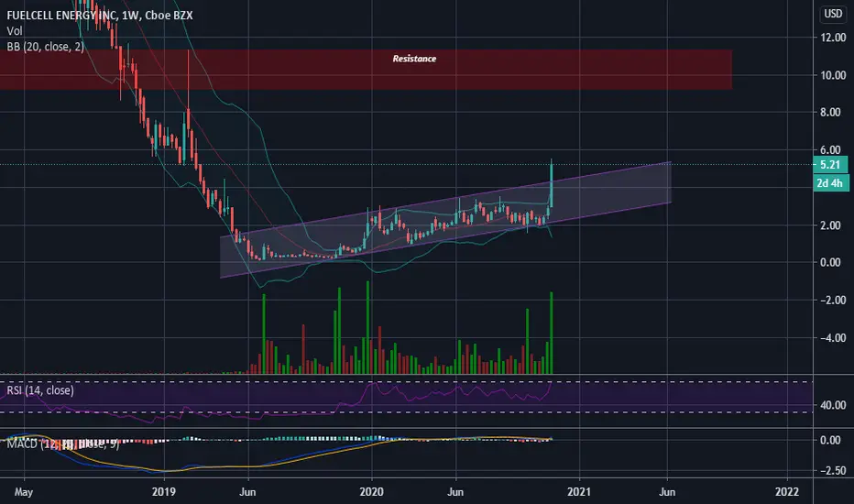Screen dimensions: 854x504
Task: Click the 2019 time axis label
Action: (163, 491)
